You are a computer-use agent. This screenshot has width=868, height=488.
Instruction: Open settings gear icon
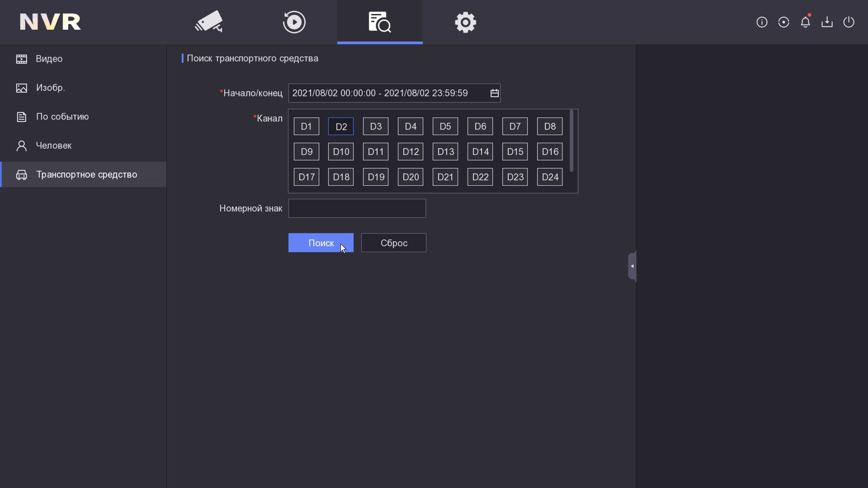tap(465, 22)
